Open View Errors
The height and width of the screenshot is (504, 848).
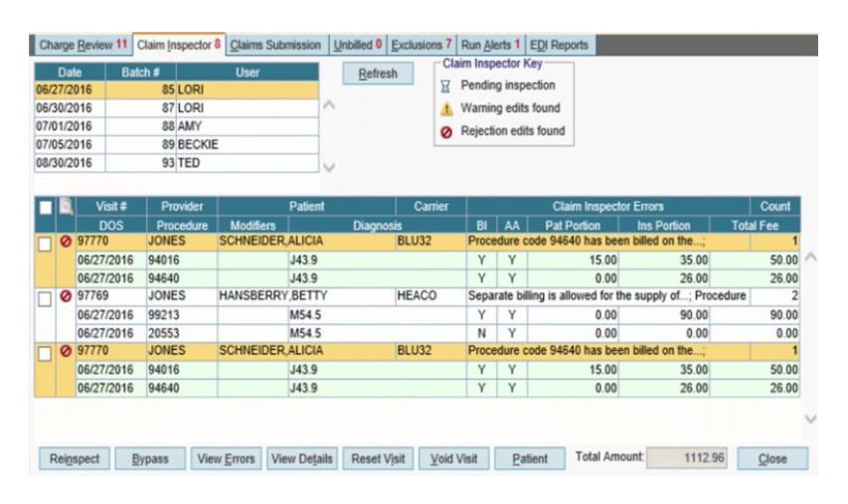226,458
